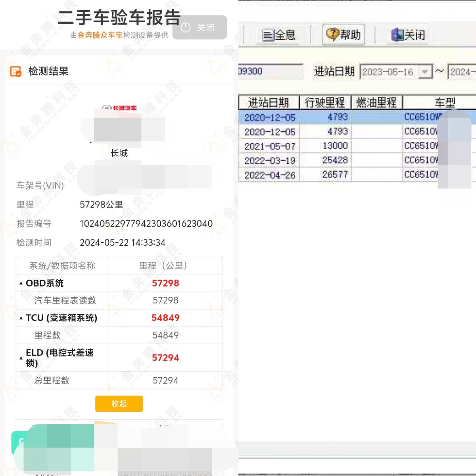Click the 全息 list icon

coord(268,36)
